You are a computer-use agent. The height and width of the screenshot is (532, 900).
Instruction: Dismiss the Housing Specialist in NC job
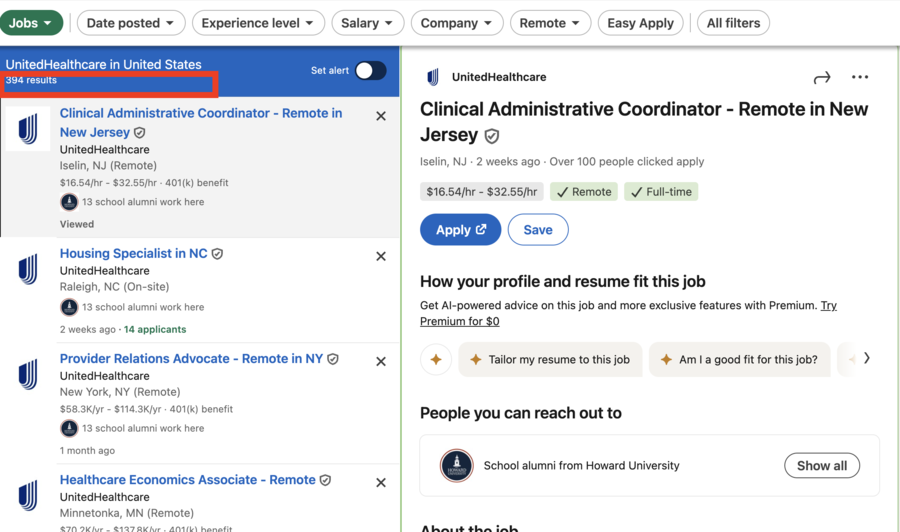pos(381,256)
